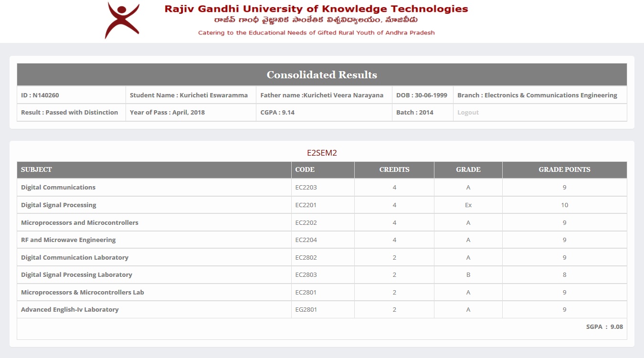Select Microprocessors & Microcontrollers Lab subject
The image size is (644, 358).
pos(82,292)
